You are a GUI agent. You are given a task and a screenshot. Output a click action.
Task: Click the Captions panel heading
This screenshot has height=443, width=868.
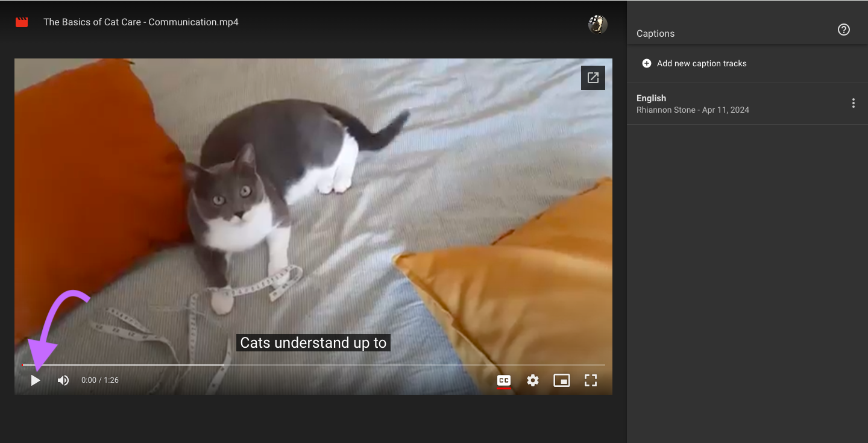coord(655,33)
